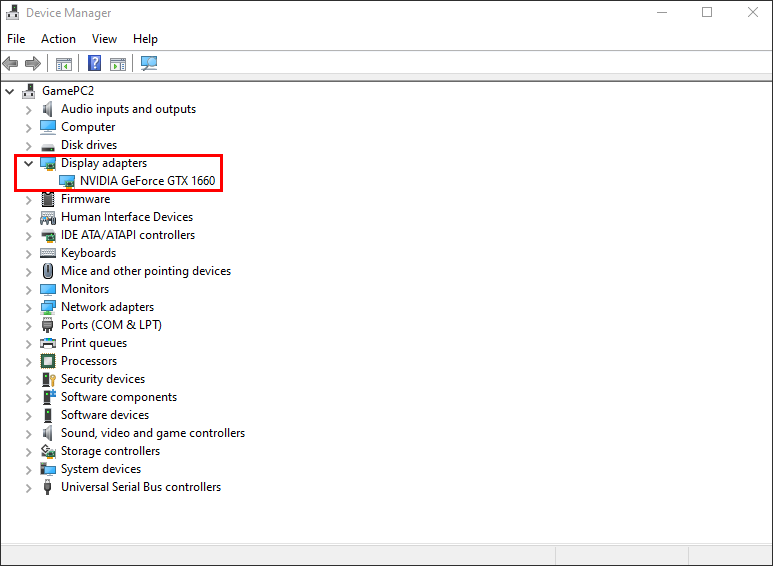Select the Human Interface Devices row
773x566 pixels.
pyautogui.click(x=127, y=217)
